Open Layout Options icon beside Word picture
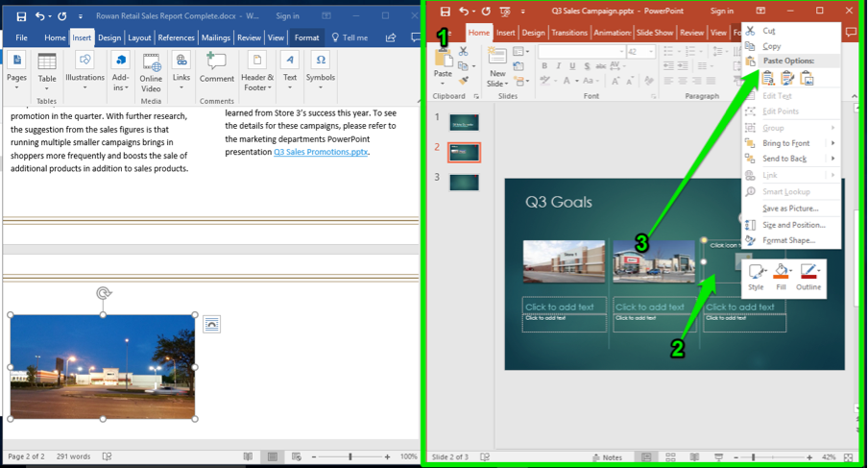The height and width of the screenshot is (468, 868). point(211,324)
